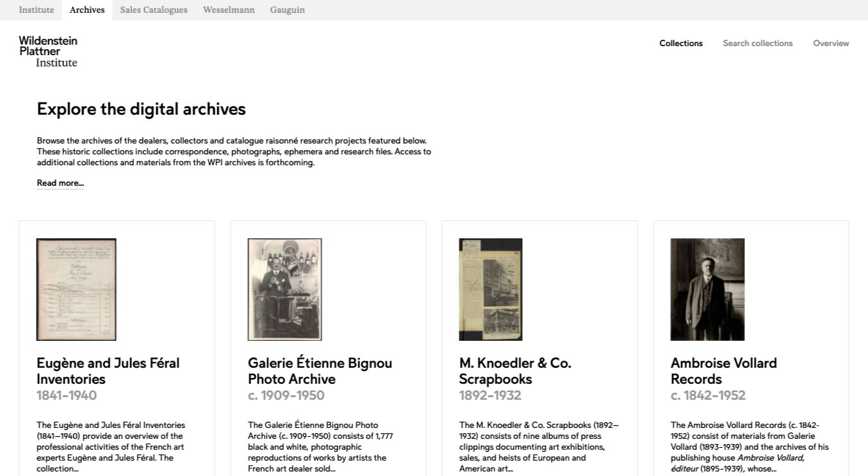Click the Knoedler Scrapbooks description paragraph
868x476 pixels.
point(539,447)
